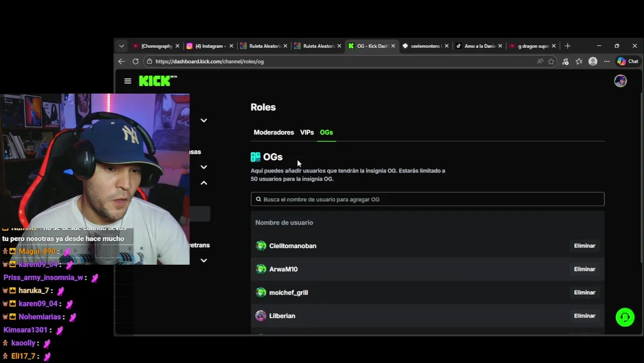This screenshot has height=363, width=644.
Task: Select the OGs tab
Action: point(327,132)
